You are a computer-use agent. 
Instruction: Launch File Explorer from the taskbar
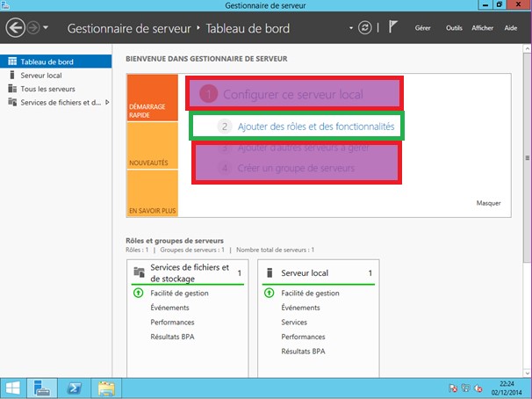[106, 387]
